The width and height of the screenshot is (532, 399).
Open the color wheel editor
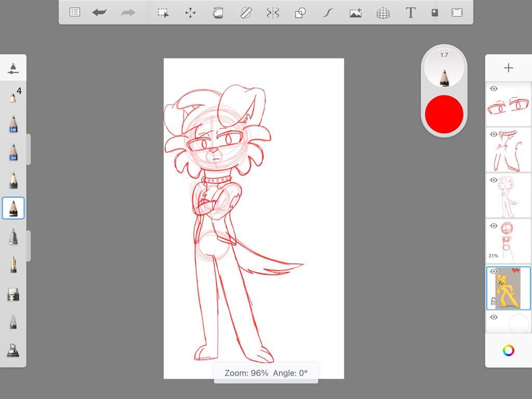coord(508,351)
